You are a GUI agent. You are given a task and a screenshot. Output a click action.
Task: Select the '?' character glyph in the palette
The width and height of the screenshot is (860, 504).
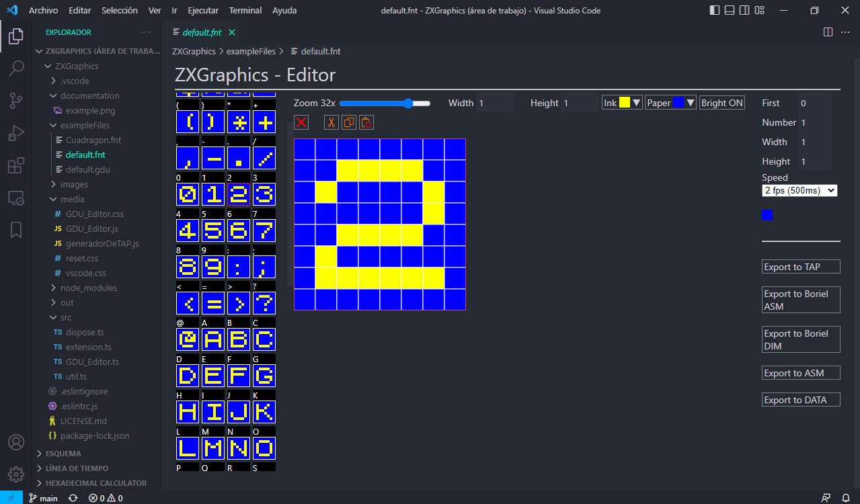pos(264,303)
